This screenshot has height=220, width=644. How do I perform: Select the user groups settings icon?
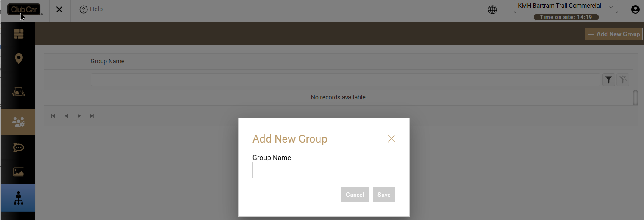18,122
